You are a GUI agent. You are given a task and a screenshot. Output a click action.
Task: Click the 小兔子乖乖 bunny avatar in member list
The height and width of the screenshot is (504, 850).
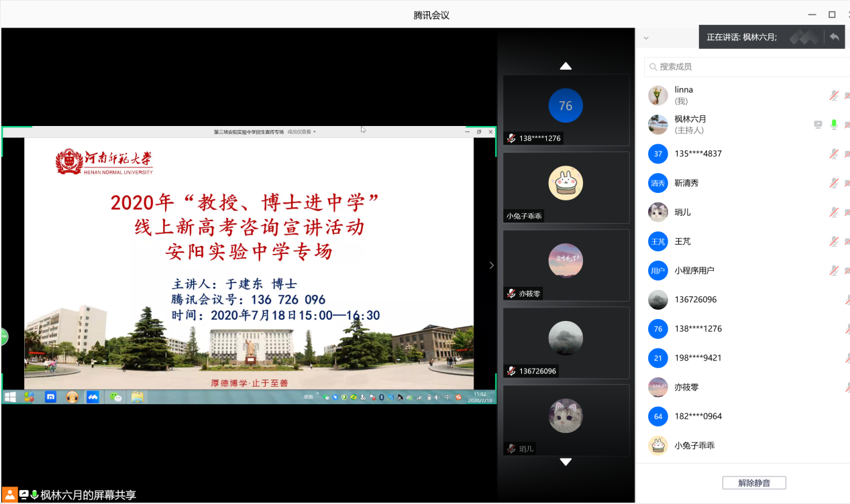pyautogui.click(x=657, y=446)
